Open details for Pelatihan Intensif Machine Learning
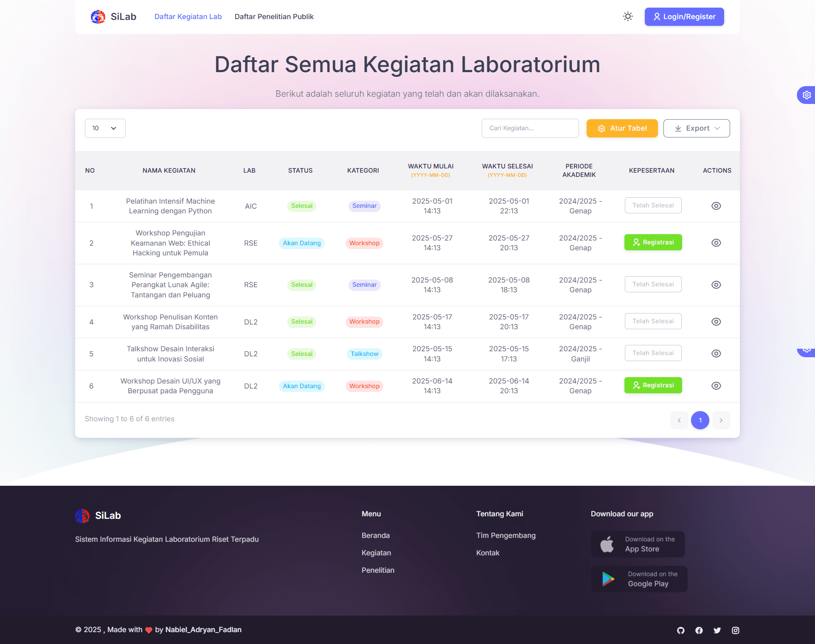This screenshot has height=644, width=815. coord(716,206)
